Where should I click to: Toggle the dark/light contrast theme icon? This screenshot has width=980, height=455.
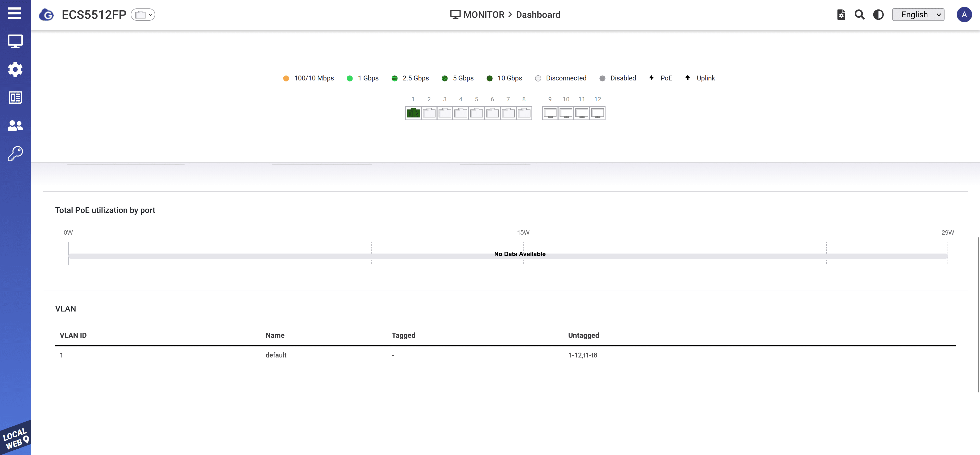[x=878, y=15]
